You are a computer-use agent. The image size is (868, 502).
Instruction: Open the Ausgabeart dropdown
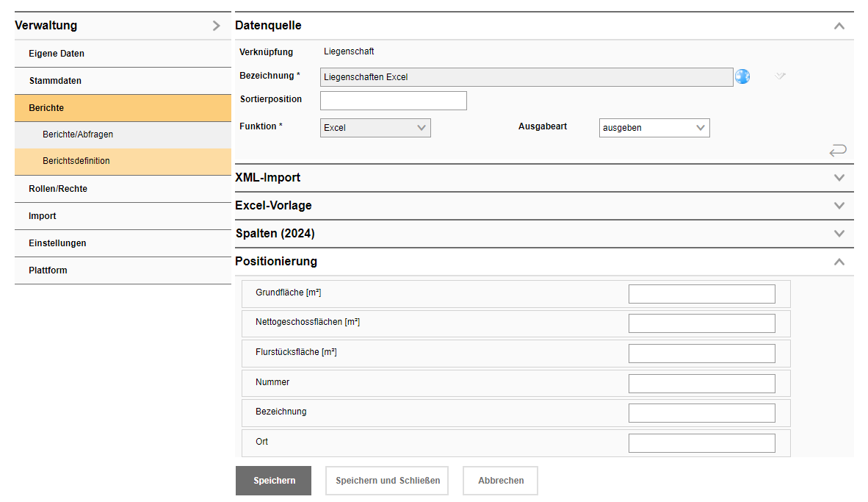click(654, 128)
